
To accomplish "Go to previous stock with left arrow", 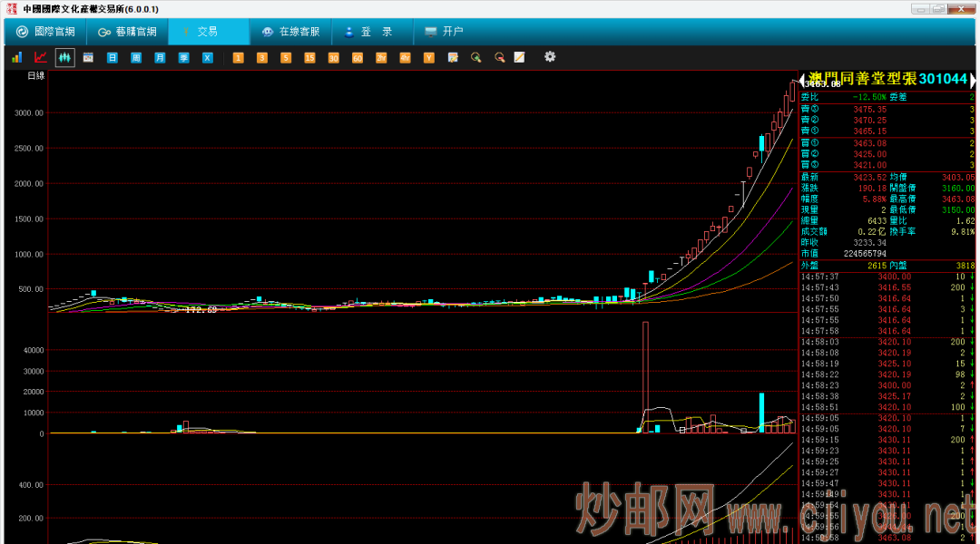I will tap(803, 80).
